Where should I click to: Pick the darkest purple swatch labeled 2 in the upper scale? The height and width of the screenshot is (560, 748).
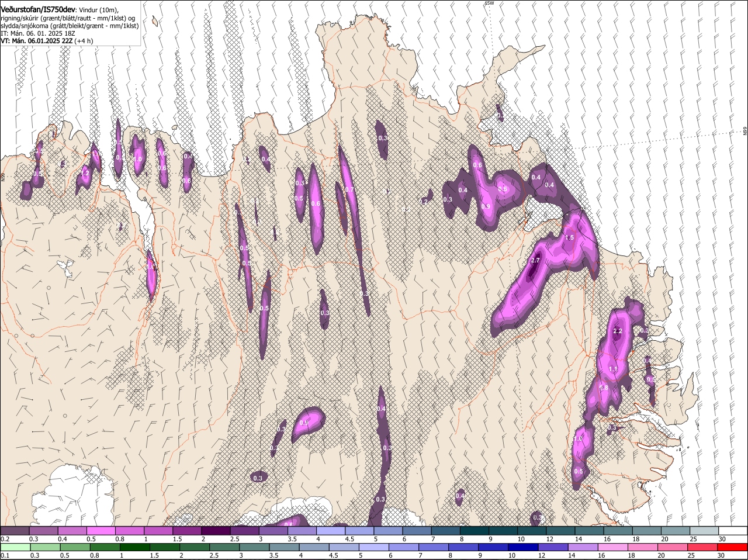[x=216, y=531]
